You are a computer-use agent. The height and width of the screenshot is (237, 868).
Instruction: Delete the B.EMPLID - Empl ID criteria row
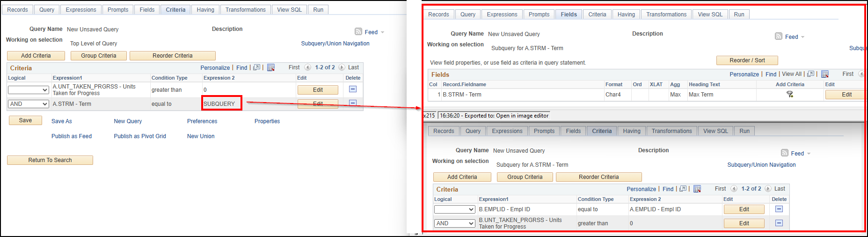(x=779, y=209)
